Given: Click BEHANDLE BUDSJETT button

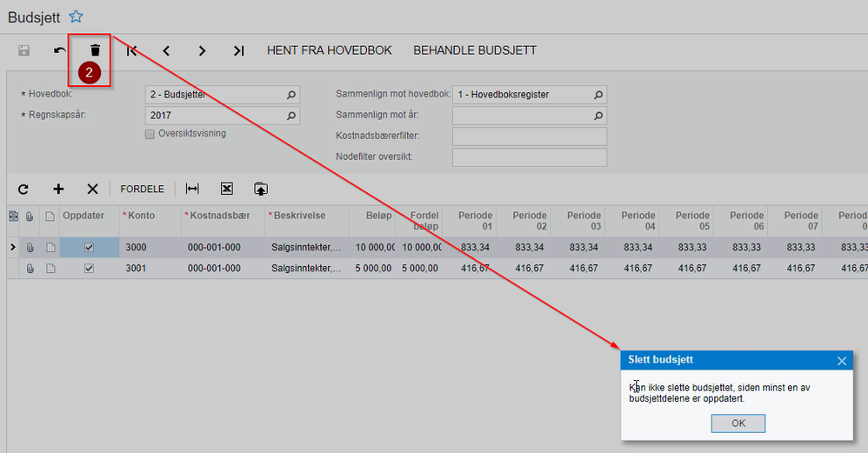Looking at the screenshot, I should [475, 50].
